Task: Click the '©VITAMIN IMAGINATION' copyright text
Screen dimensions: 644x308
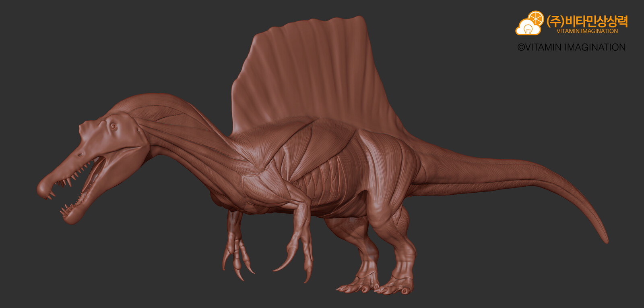Action: coord(571,47)
